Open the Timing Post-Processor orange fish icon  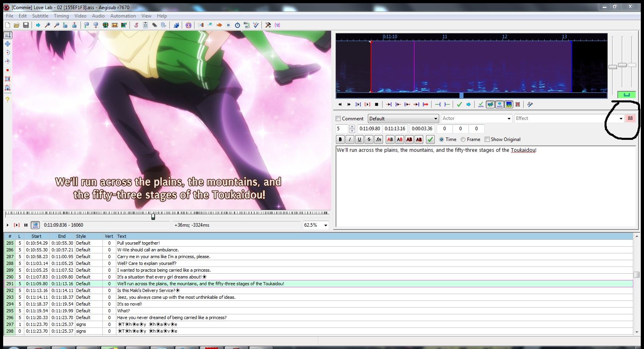(x=219, y=25)
